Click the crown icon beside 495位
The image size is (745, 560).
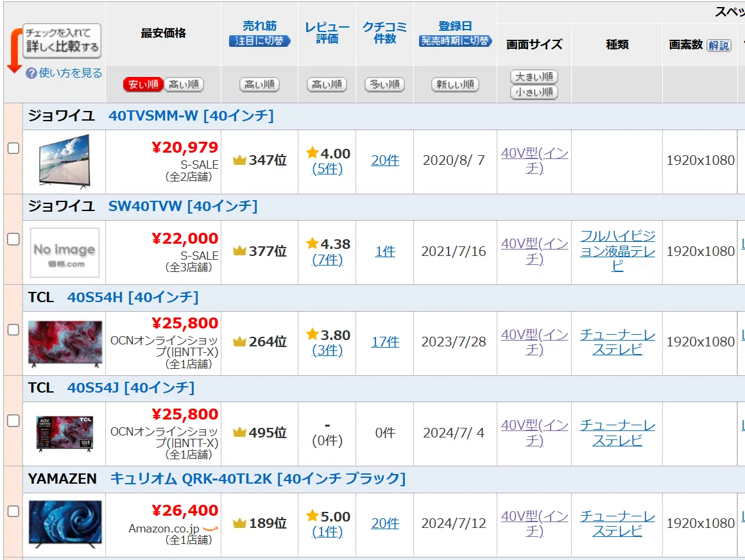point(239,432)
